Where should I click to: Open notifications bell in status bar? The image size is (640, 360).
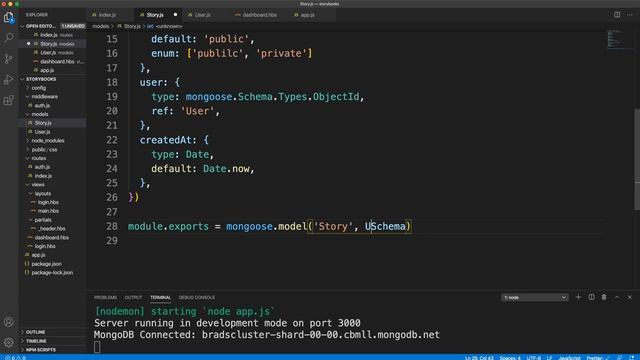click(x=632, y=358)
